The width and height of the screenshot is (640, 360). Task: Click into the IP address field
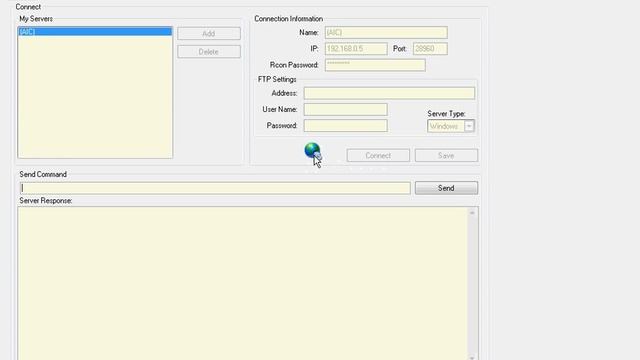tap(356, 49)
